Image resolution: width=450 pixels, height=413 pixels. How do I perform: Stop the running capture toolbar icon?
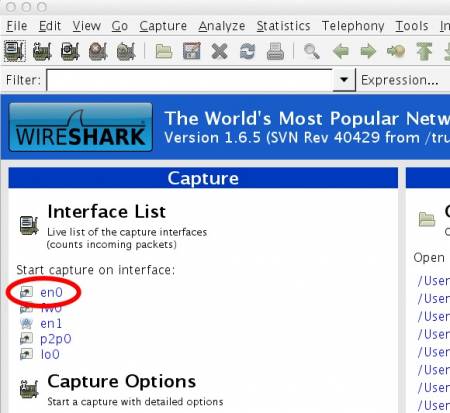coord(98,51)
